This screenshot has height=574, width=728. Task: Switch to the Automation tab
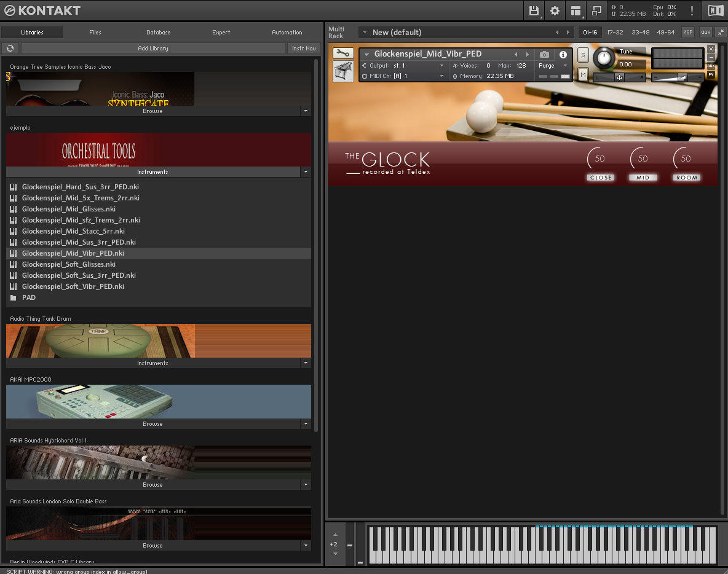(x=287, y=33)
